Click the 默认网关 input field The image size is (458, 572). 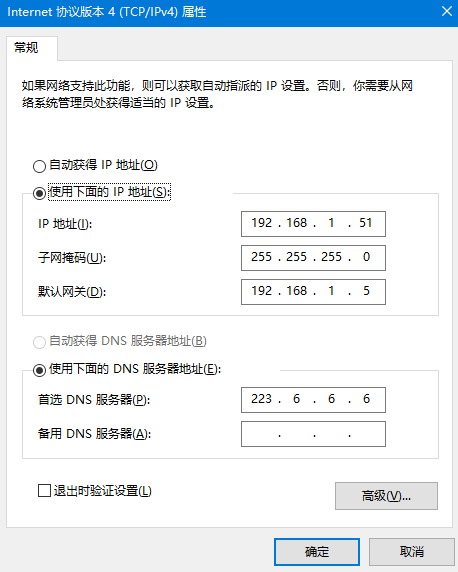click(x=313, y=292)
